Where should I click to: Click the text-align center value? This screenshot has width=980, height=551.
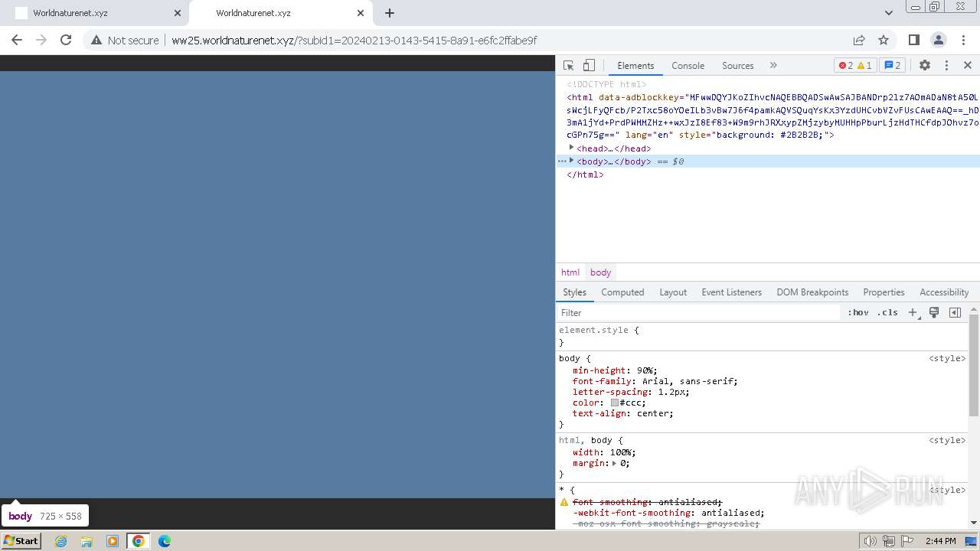[x=655, y=413]
